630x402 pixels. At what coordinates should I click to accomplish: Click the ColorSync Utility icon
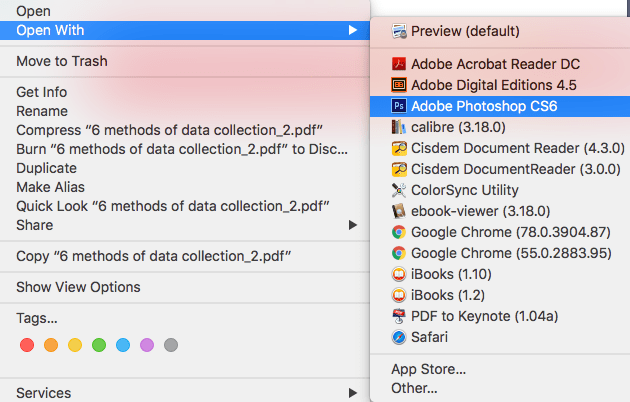[399, 190]
